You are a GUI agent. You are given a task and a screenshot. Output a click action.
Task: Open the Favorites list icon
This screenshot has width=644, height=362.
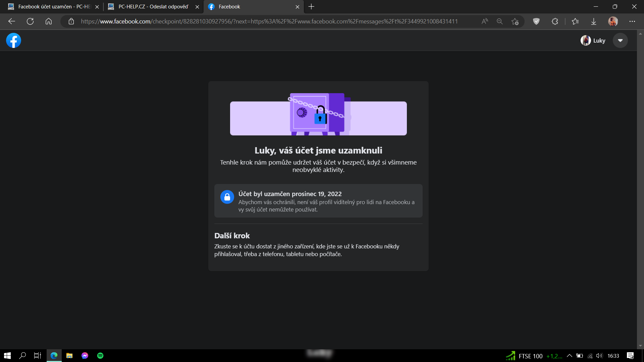click(x=575, y=21)
